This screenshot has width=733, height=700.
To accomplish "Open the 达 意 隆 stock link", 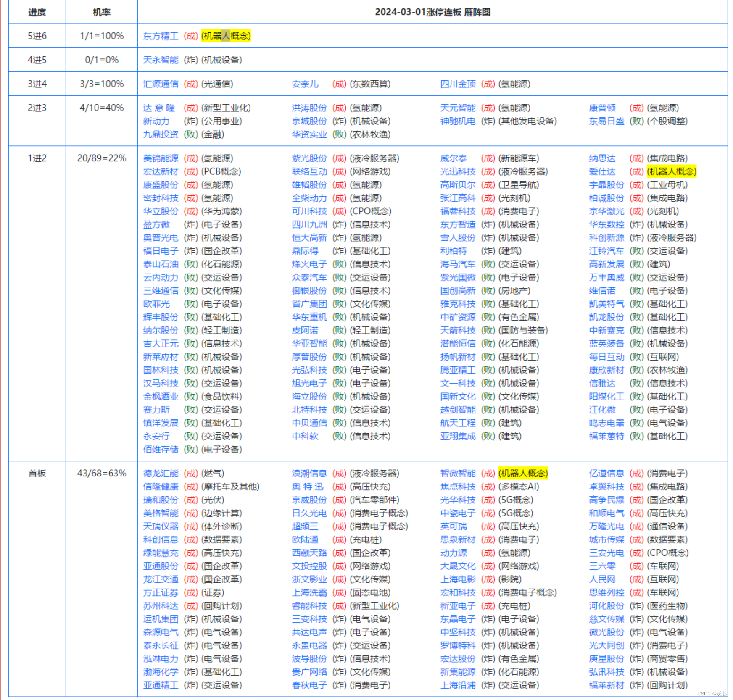I will [159, 108].
